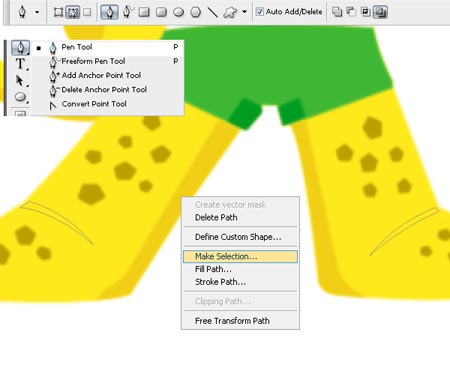Choose Convert Point Tool from flyout

[108, 104]
